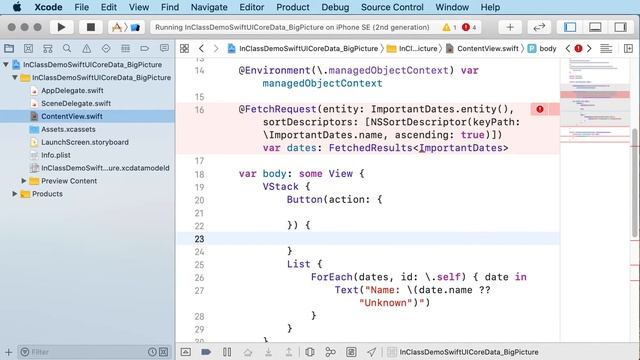Open Debug Memory Graph button
This screenshot has height=360, width=640.
[x=330, y=352]
